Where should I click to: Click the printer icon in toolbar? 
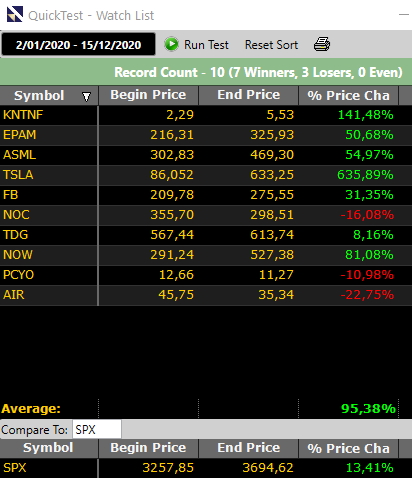pos(322,44)
